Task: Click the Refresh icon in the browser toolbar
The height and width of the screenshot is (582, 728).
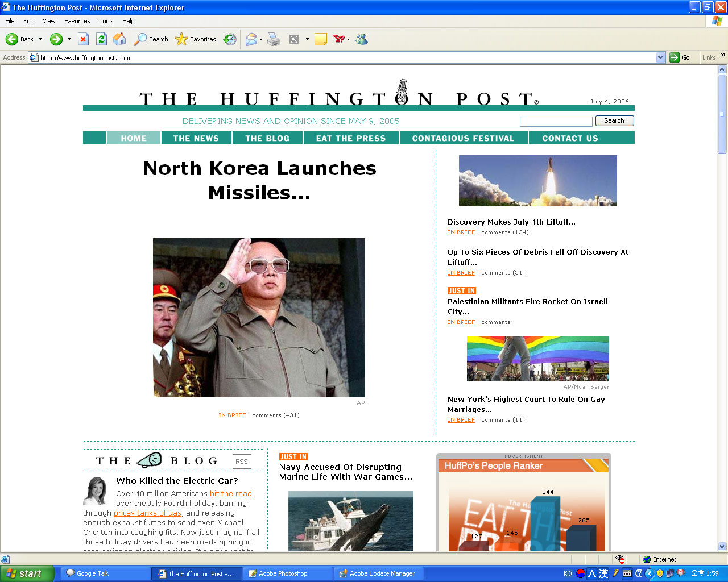Action: tap(101, 39)
